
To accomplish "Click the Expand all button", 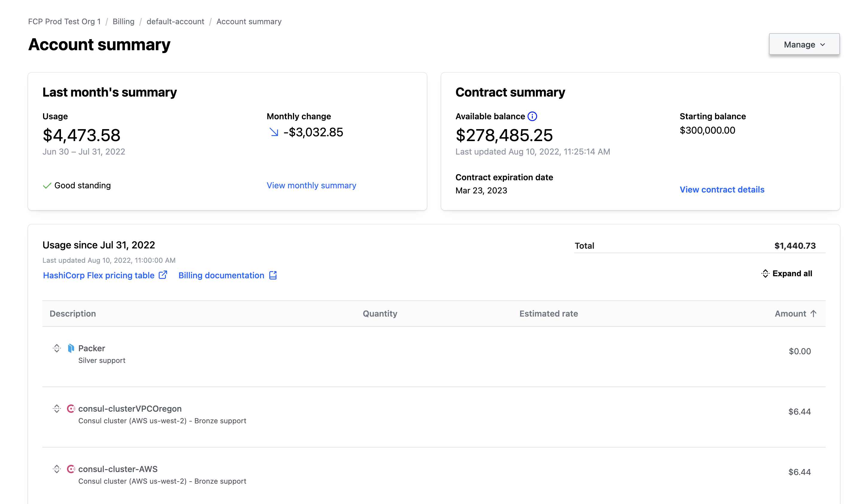I will point(787,274).
